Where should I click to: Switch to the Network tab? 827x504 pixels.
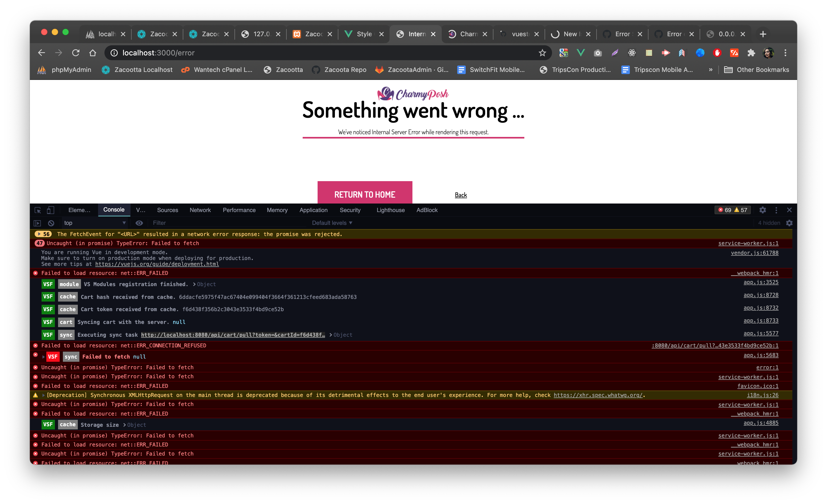click(x=200, y=210)
